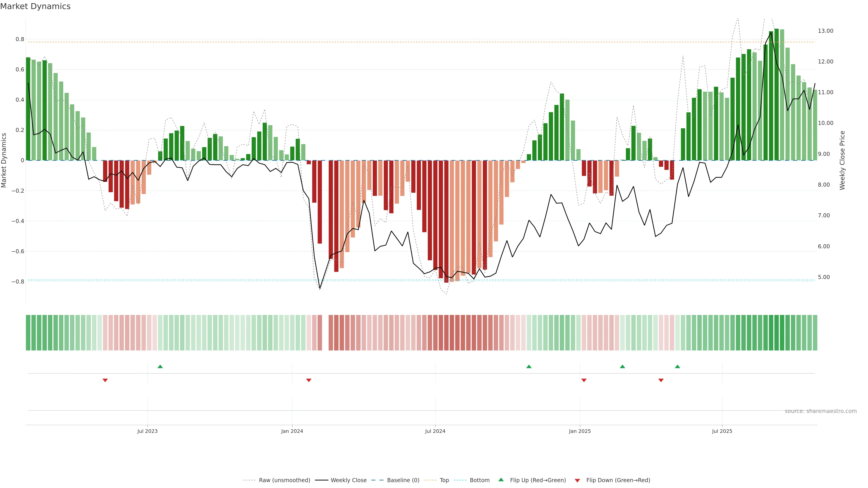The width and height of the screenshot is (868, 488).
Task: Toggle the Top legend entry
Action: pyautogui.click(x=444, y=480)
